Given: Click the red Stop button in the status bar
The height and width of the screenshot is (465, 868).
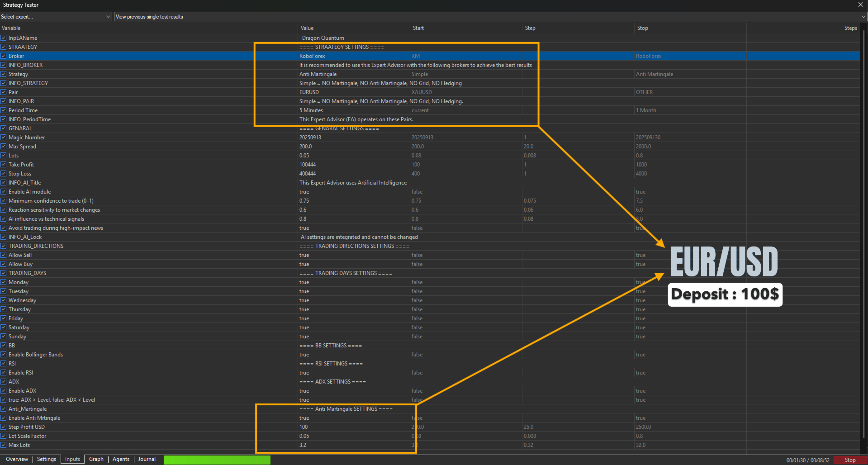Looking at the screenshot, I should pyautogui.click(x=850, y=460).
